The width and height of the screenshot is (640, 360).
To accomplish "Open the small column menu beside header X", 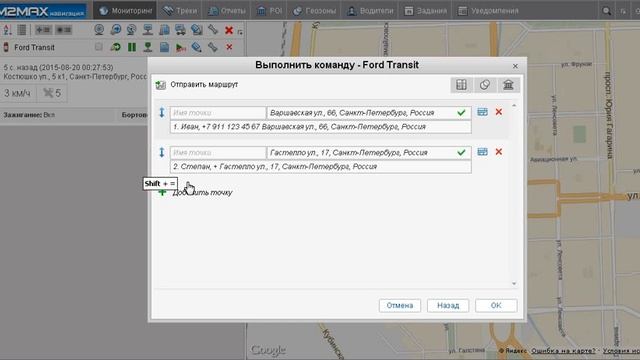I will 240,31.
